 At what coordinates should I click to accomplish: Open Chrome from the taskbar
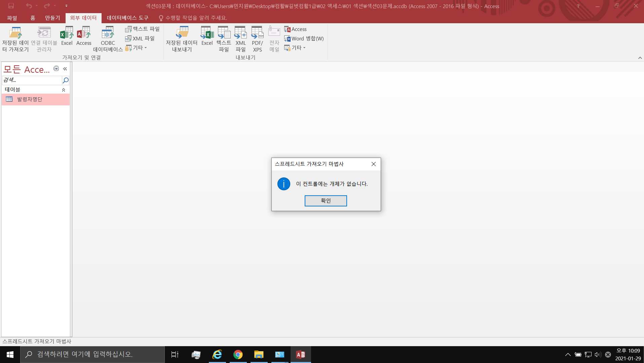238,355
